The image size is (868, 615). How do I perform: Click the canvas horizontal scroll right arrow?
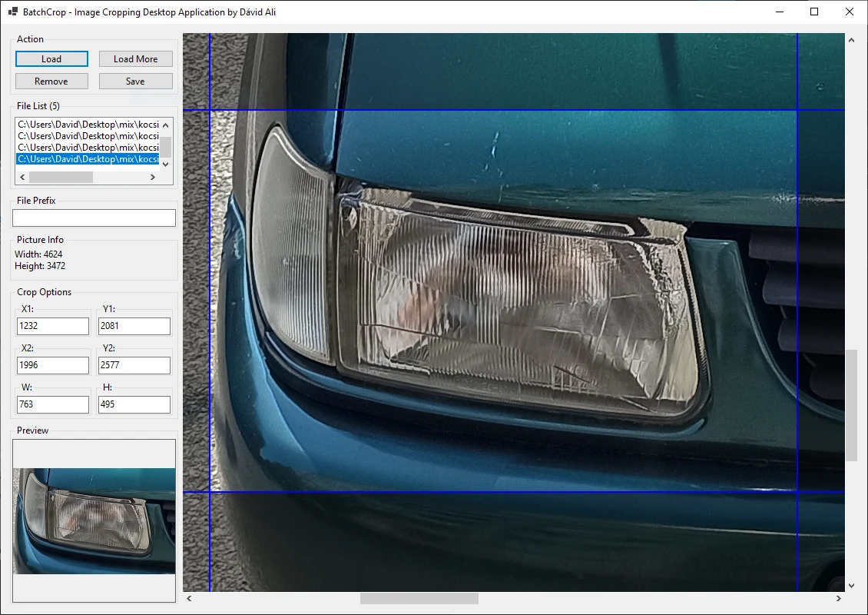838,598
